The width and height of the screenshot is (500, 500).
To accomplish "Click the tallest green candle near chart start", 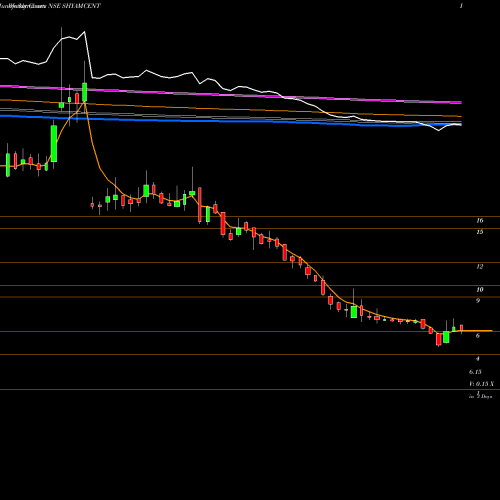I will click(x=54, y=144).
